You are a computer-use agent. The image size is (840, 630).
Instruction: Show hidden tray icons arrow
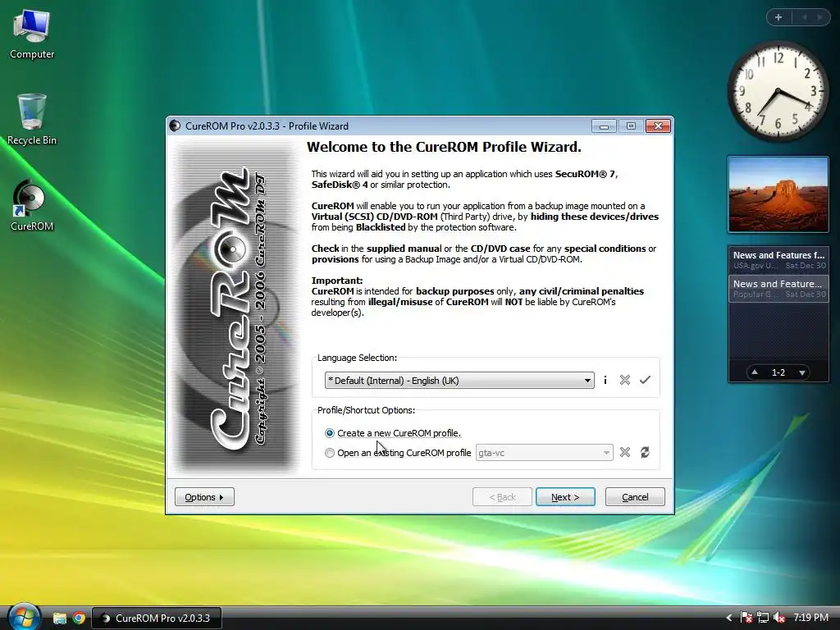tap(729, 618)
